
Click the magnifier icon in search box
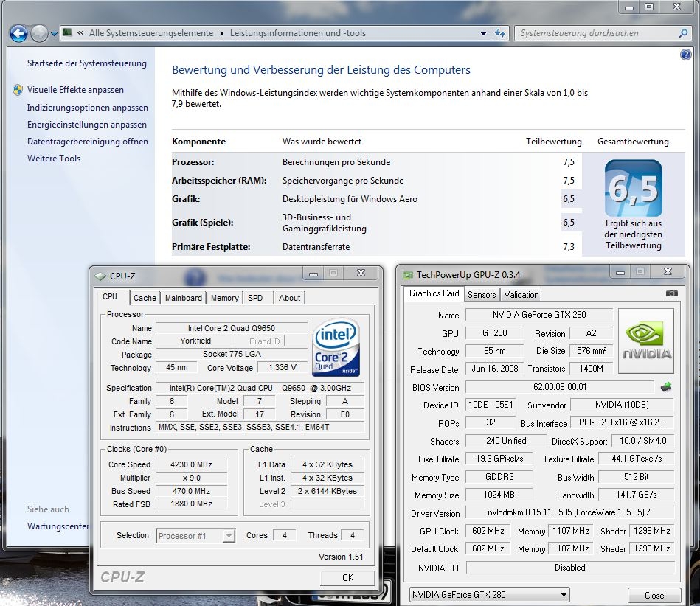[683, 33]
